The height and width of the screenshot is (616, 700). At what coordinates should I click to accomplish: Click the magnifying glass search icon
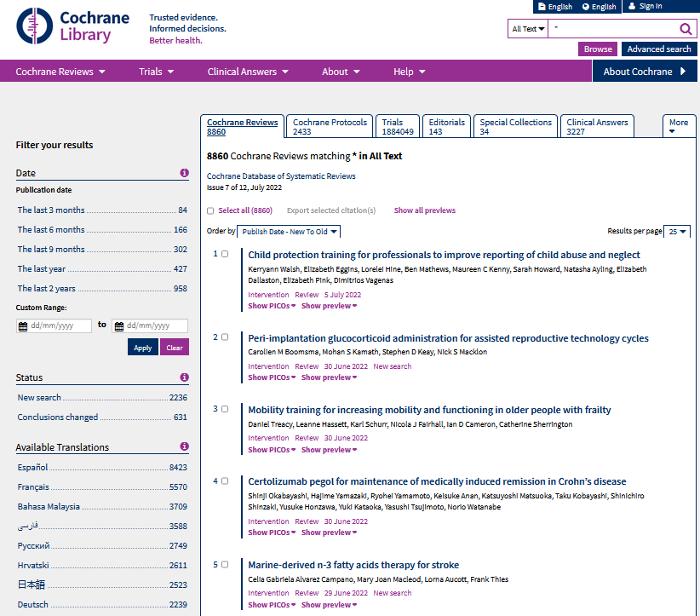click(686, 29)
